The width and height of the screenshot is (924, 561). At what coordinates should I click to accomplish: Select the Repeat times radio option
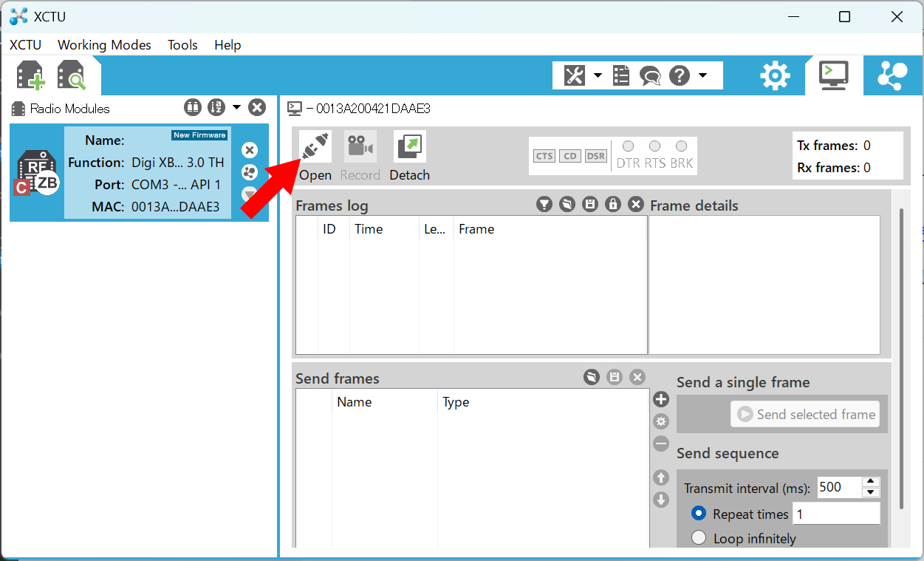coord(699,514)
